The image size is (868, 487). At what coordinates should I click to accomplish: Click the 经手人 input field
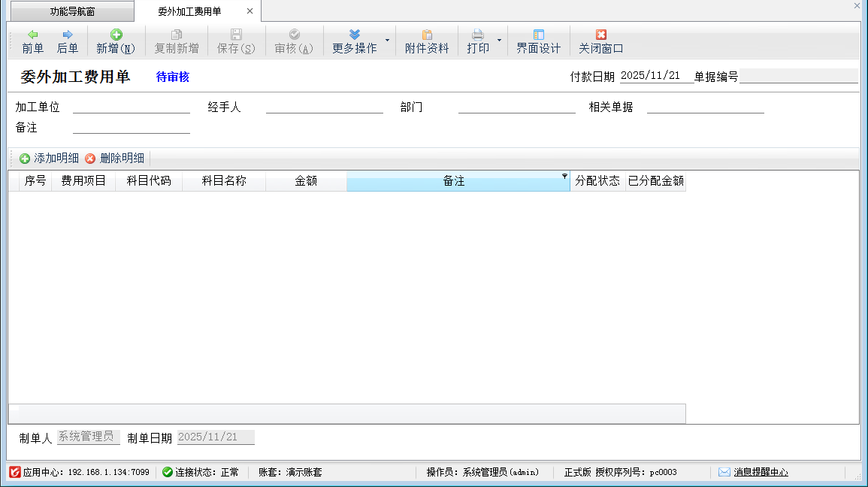point(325,107)
